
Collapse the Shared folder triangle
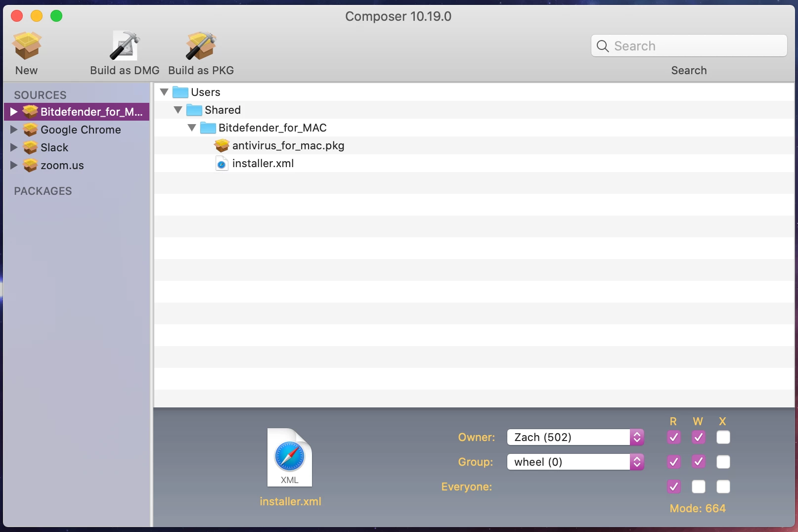click(x=178, y=110)
